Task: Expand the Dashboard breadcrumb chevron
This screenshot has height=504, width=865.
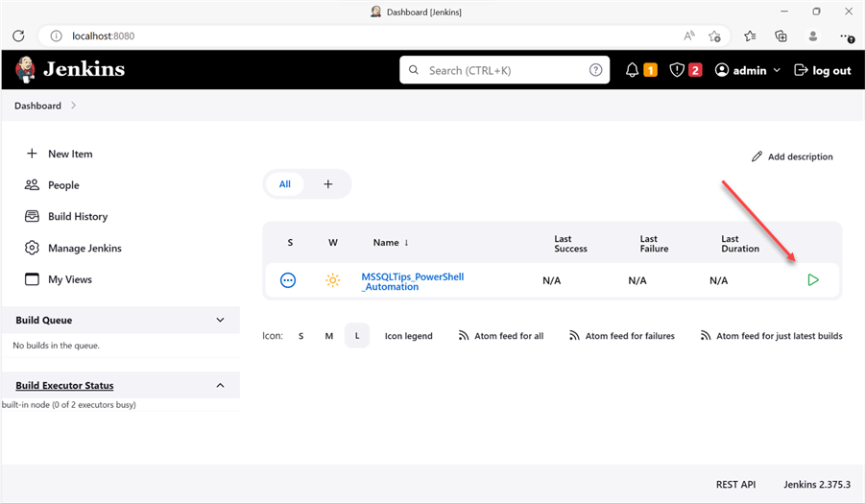Action: click(73, 106)
